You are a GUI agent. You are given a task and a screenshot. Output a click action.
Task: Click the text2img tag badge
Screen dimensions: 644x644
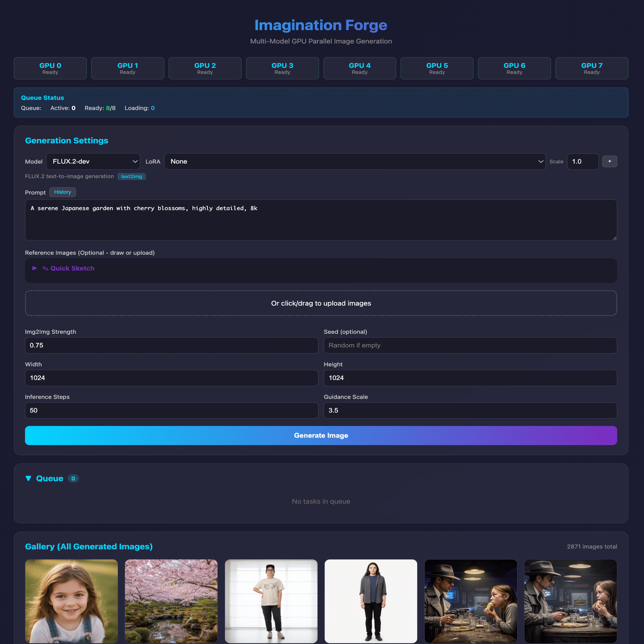[x=131, y=176]
